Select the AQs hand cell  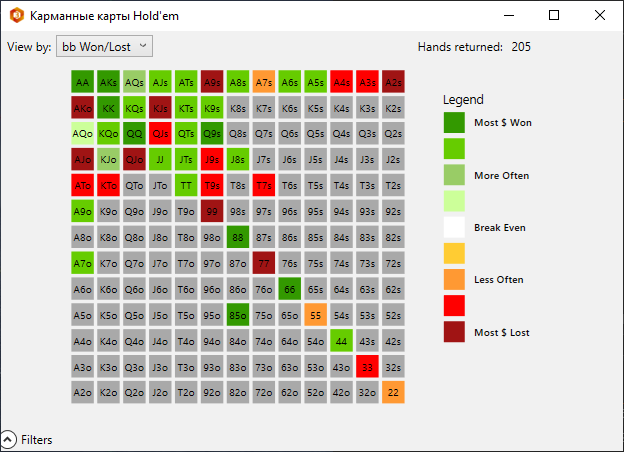pyautogui.click(x=134, y=82)
